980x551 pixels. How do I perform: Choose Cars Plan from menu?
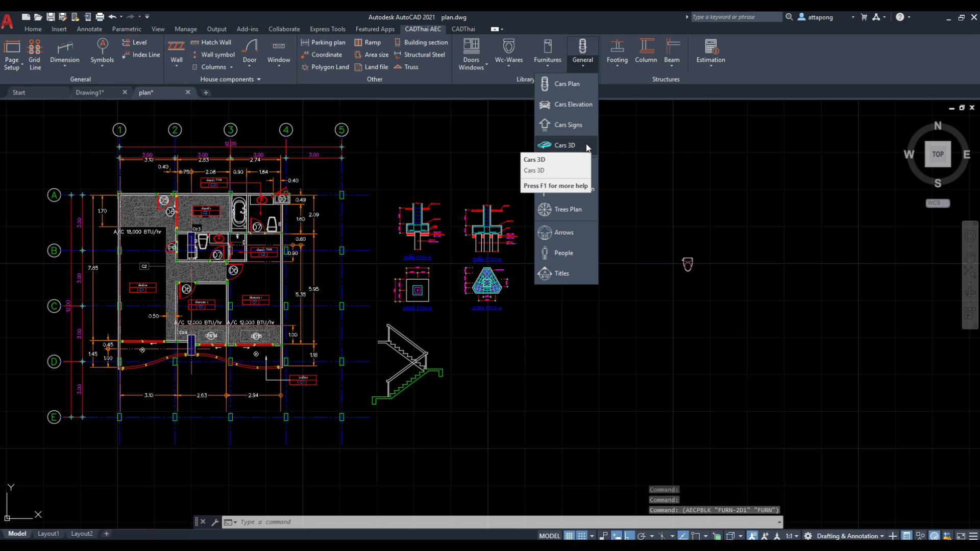[566, 84]
